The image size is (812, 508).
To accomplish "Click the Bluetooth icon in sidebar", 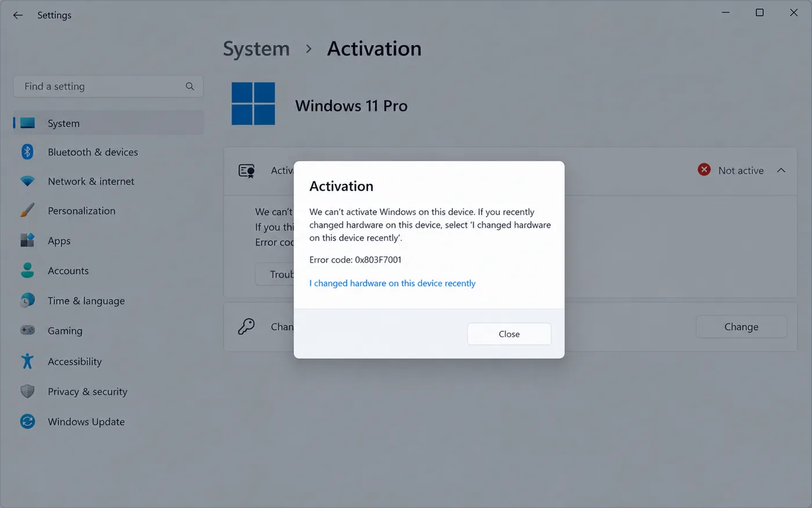I will pos(27,152).
